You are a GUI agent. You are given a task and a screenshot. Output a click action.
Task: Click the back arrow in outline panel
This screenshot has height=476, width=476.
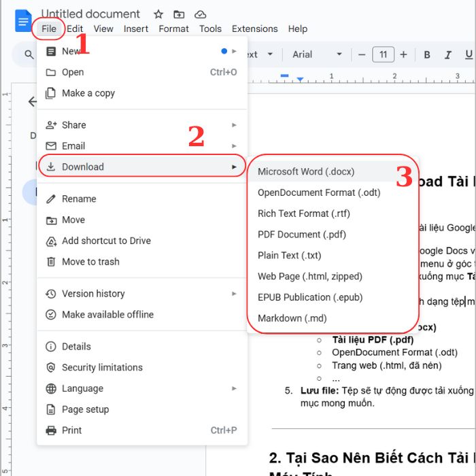point(32,101)
